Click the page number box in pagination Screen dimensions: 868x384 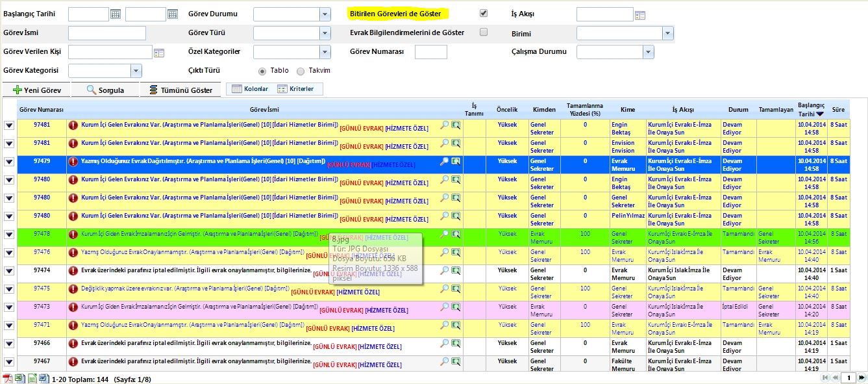pyautogui.click(x=849, y=378)
